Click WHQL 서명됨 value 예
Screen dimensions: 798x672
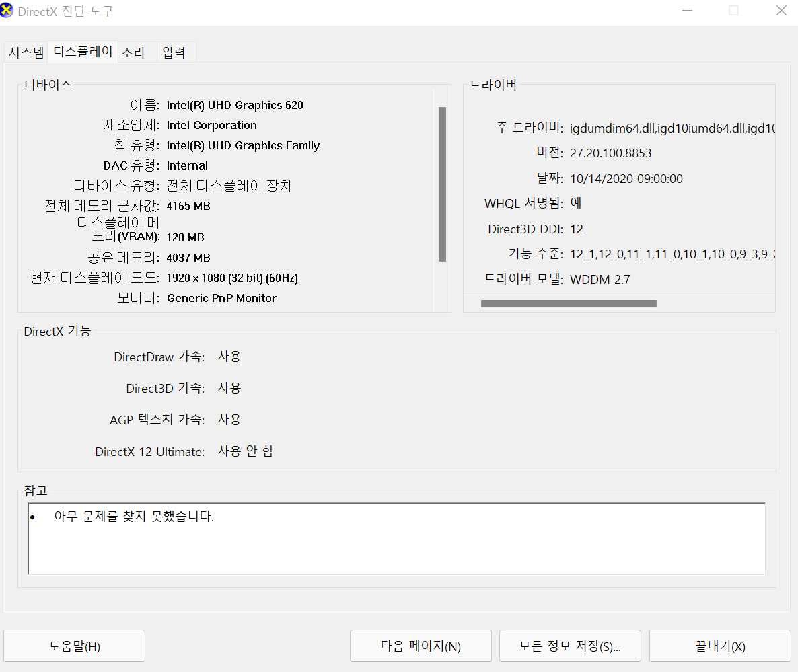(575, 203)
